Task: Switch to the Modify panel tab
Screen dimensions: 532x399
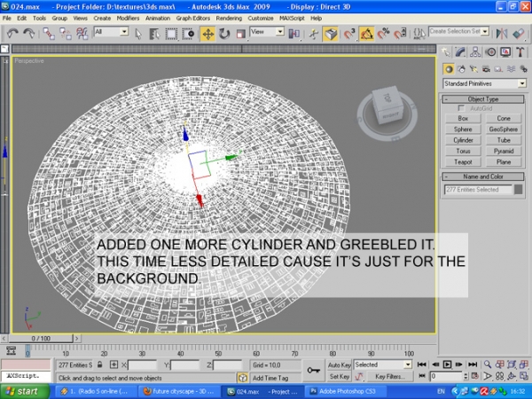Action: (460, 52)
